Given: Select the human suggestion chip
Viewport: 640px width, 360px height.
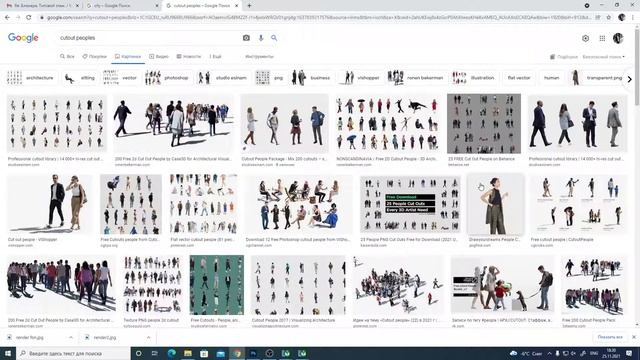Looking at the screenshot, I should pos(551,78).
